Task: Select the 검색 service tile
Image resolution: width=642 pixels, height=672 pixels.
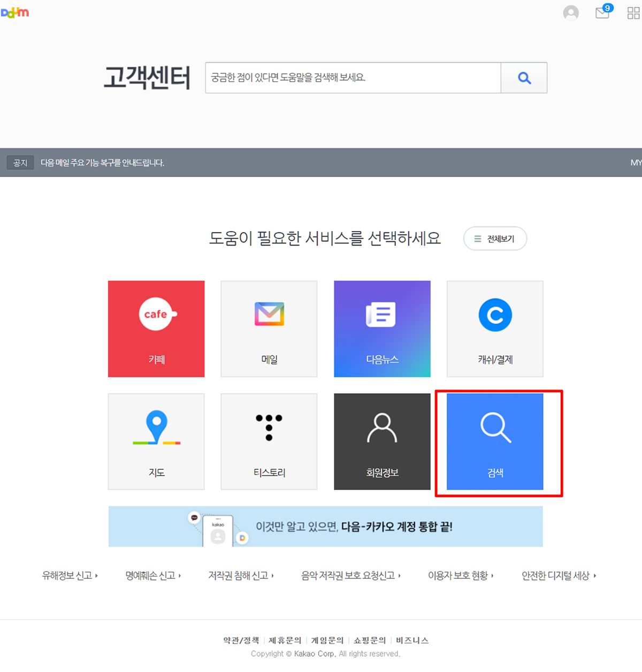Action: [495, 442]
